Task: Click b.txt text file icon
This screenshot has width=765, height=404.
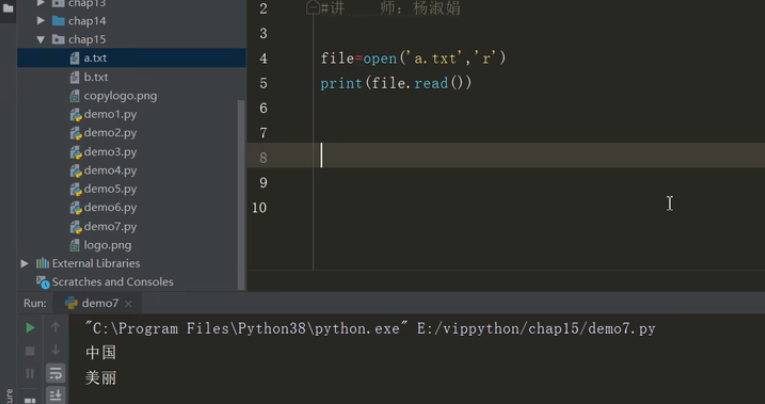Action: tap(75, 77)
